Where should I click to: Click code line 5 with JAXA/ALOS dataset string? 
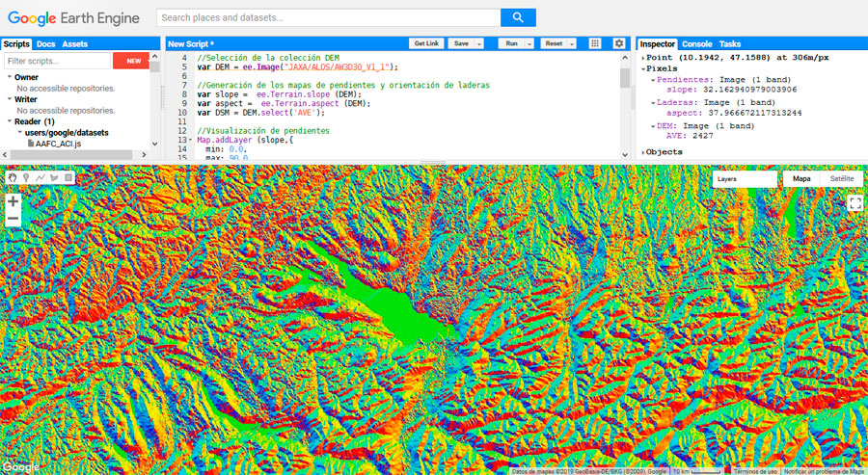pos(298,66)
